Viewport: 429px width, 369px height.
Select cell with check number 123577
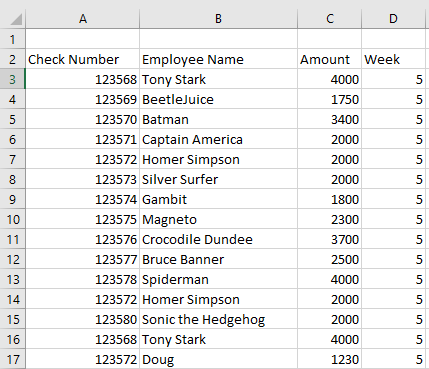[83, 259]
